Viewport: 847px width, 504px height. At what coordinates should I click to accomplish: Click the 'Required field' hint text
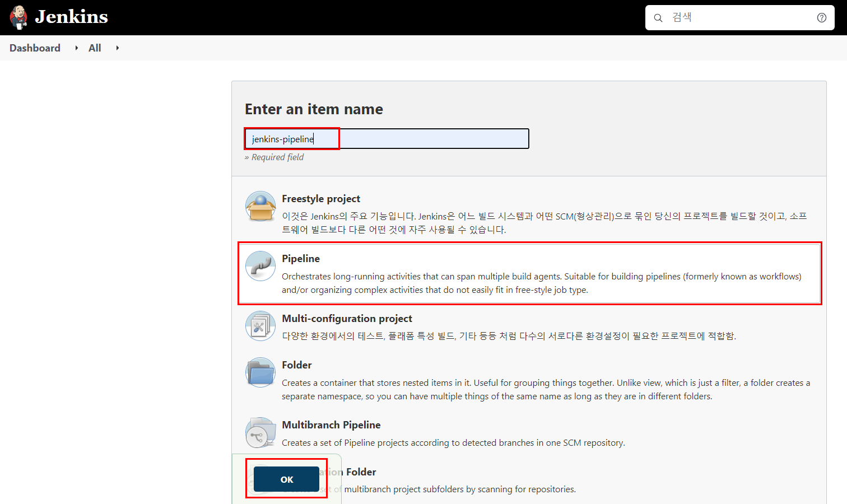pyautogui.click(x=274, y=157)
